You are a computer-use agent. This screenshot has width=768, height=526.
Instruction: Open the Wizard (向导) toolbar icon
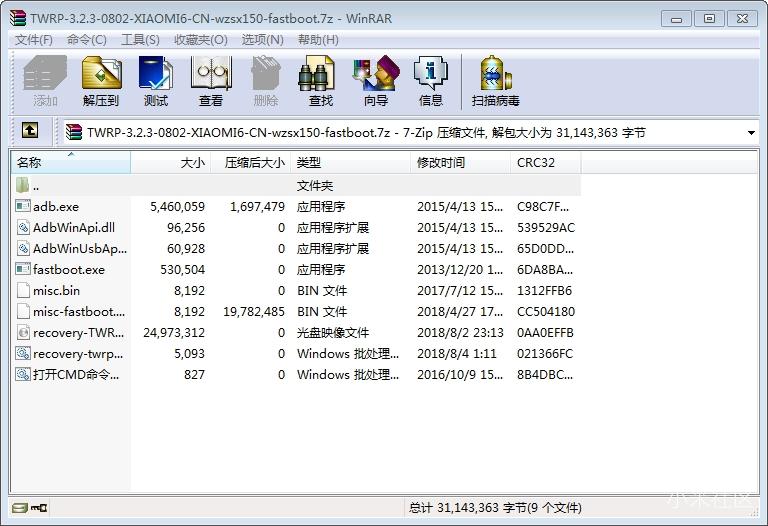[x=376, y=73]
